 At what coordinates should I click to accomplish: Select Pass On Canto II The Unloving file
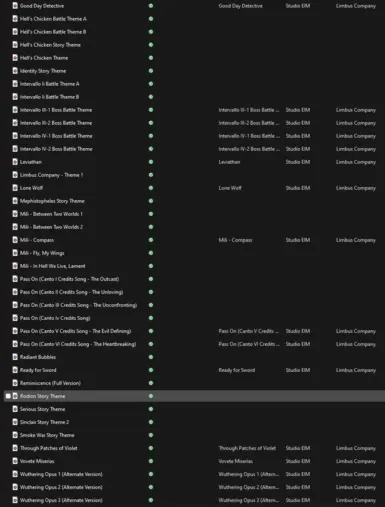[71, 292]
